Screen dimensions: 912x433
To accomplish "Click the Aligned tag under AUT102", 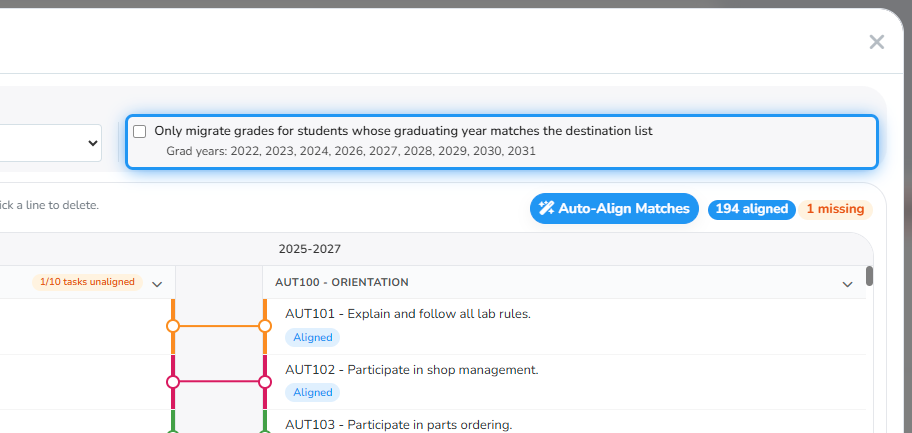I will tap(312, 393).
